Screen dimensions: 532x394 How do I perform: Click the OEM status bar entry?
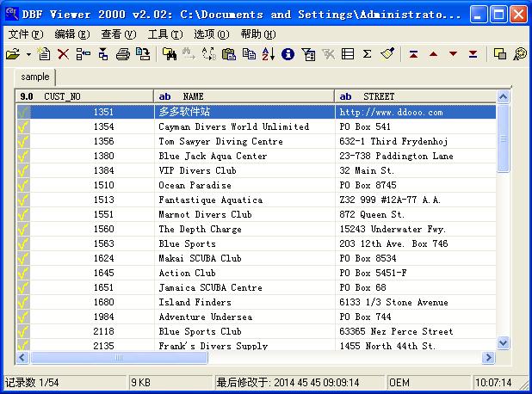(x=430, y=383)
